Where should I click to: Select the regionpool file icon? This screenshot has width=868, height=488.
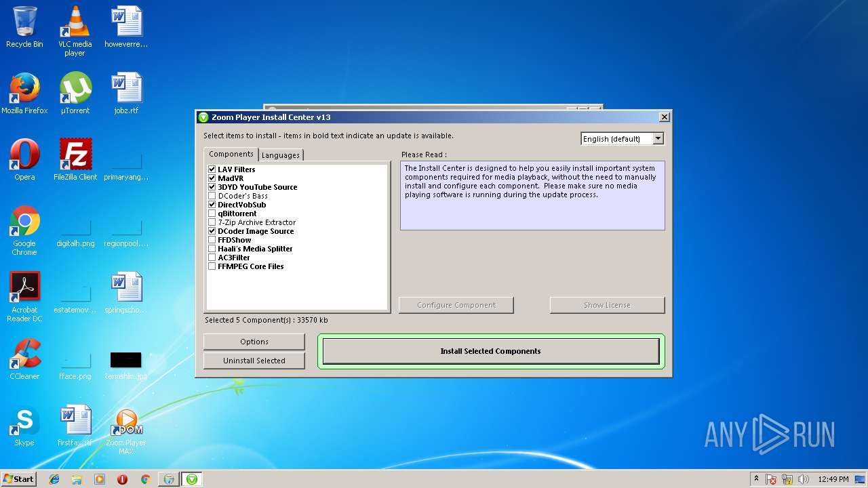(x=126, y=233)
